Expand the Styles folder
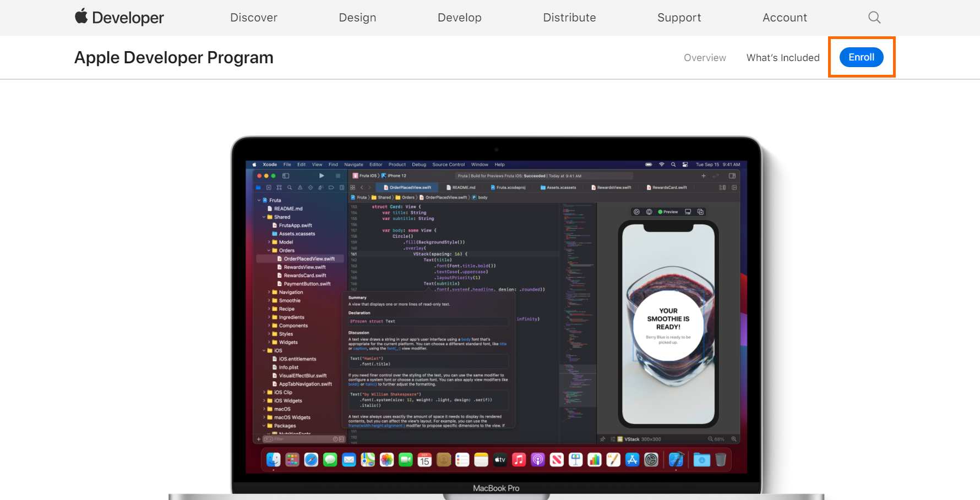Screen dimensions: 980x500 tap(269, 334)
